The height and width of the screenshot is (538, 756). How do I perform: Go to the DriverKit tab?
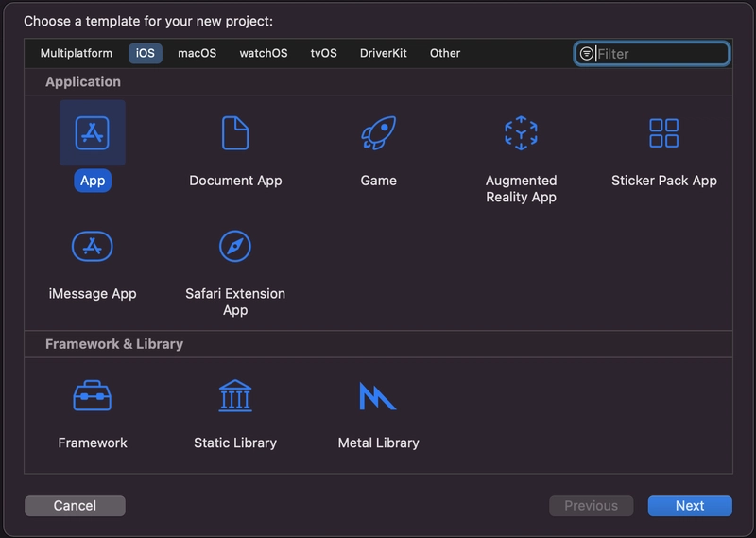pos(383,54)
